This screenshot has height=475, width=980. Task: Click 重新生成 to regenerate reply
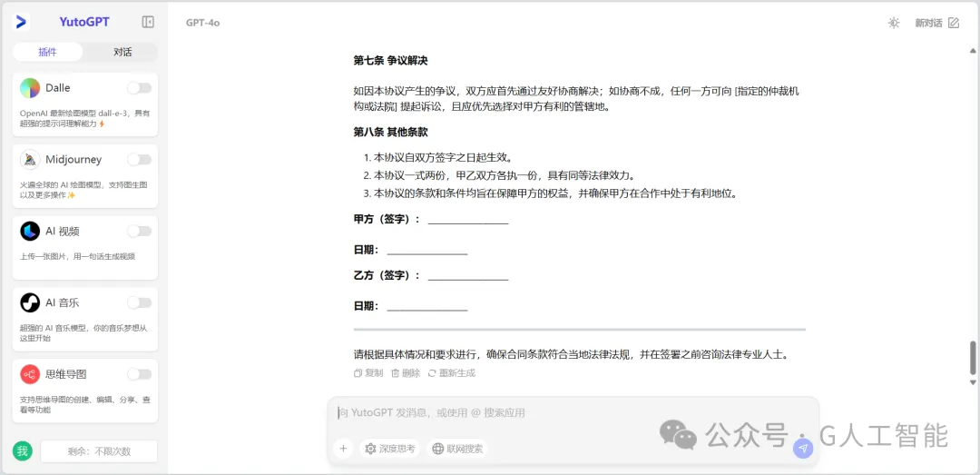click(x=451, y=373)
